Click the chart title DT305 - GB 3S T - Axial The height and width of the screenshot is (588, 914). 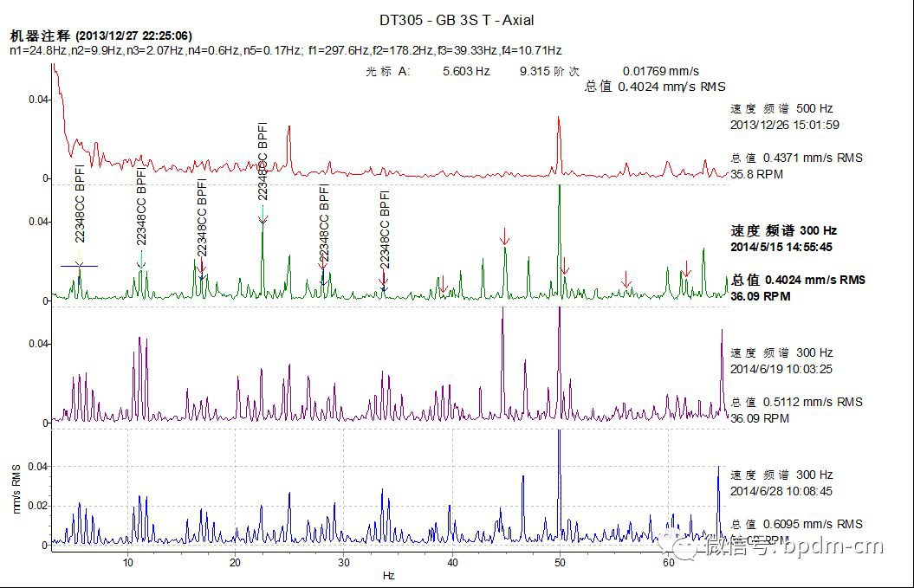pos(457,20)
